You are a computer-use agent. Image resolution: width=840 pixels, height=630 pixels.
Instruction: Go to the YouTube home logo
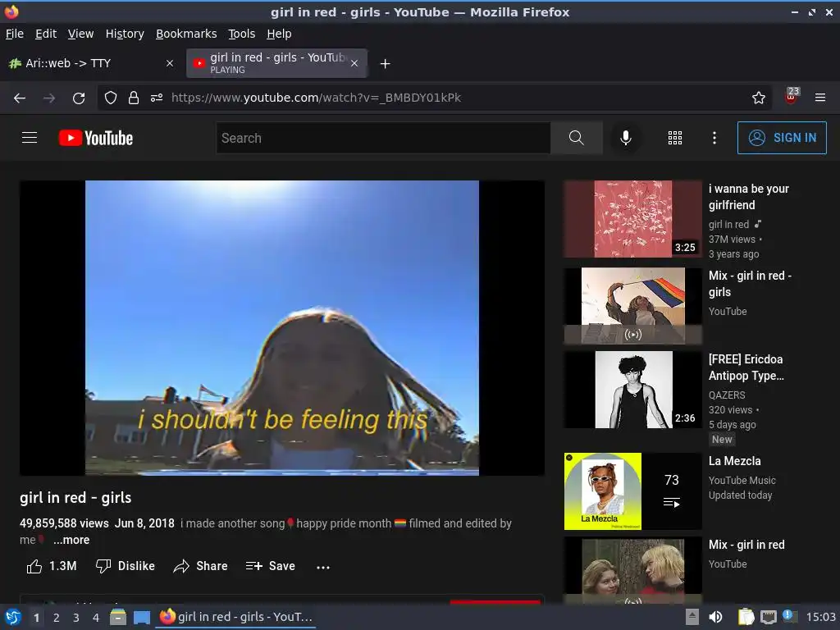(x=96, y=138)
